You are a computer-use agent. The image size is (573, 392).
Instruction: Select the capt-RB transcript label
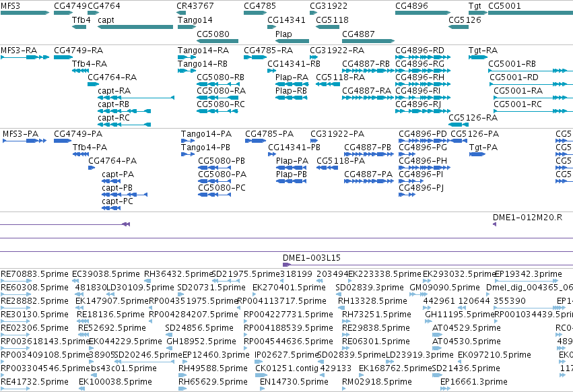(x=113, y=104)
